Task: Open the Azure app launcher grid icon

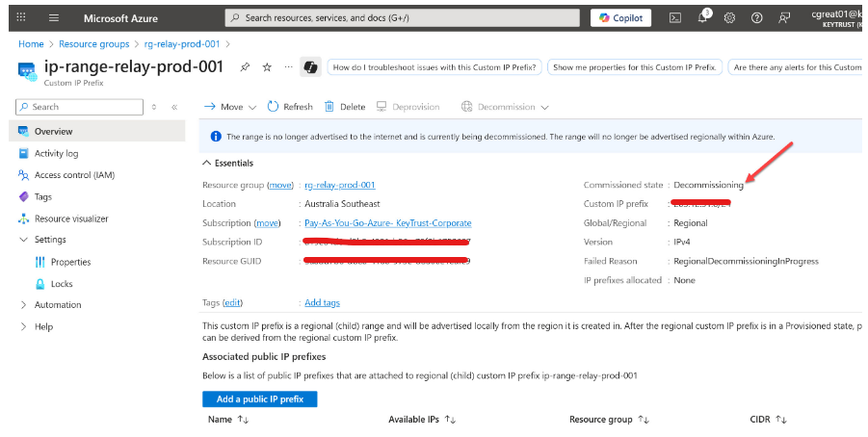Action: click(21, 17)
